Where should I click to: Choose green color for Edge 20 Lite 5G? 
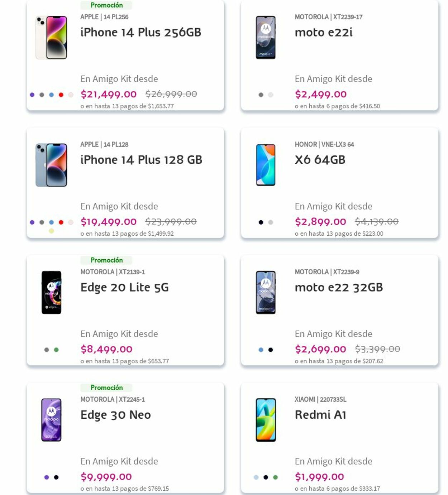pyautogui.click(x=56, y=350)
